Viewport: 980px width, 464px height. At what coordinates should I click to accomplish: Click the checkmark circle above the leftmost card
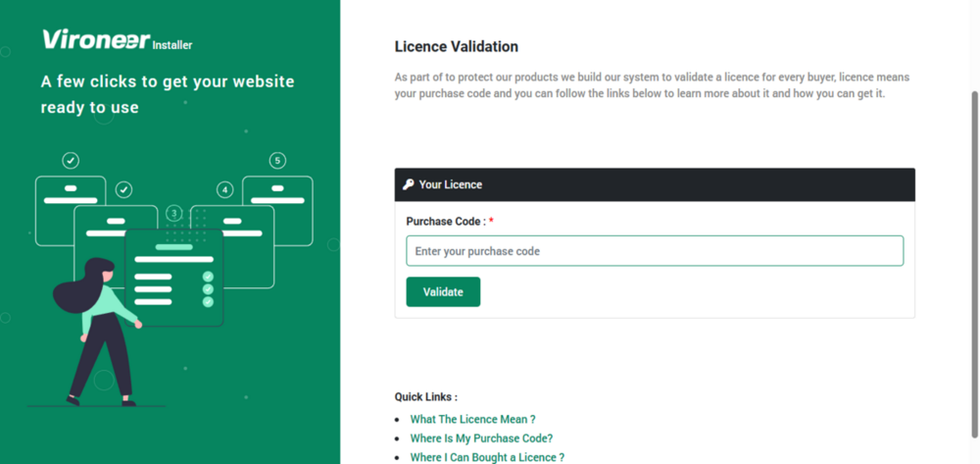tap(71, 161)
